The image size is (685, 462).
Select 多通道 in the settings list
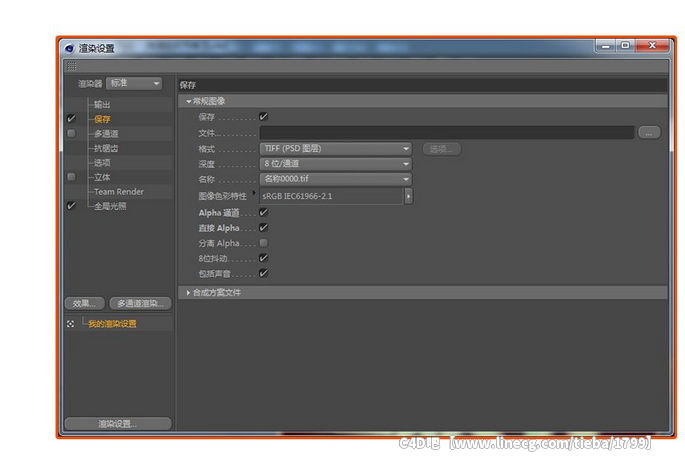pos(106,134)
